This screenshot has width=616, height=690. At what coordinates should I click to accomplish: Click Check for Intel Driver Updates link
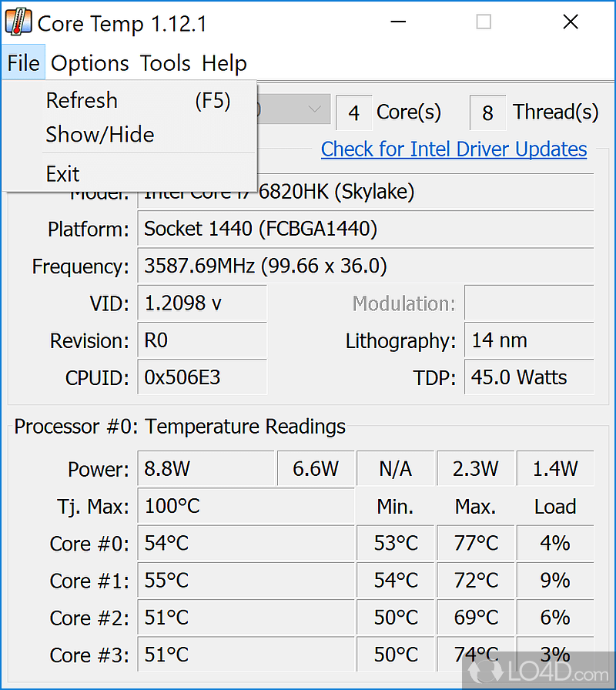coord(454,149)
